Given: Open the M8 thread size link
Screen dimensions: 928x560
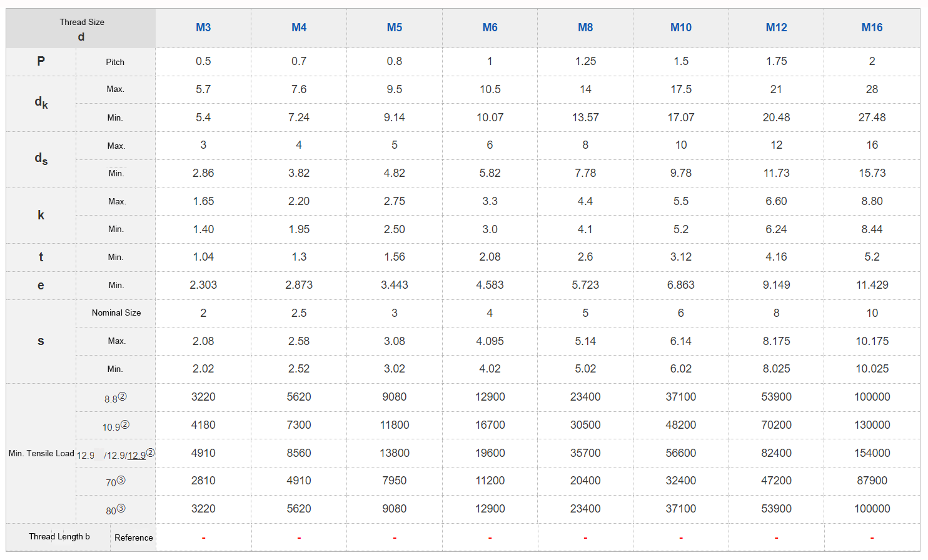Looking at the screenshot, I should tap(585, 27).
